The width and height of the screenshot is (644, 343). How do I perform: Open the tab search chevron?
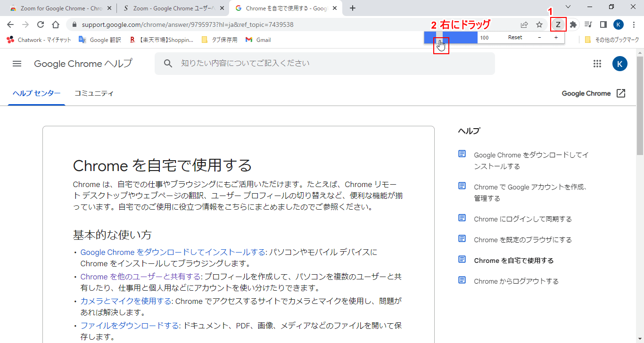(568, 7)
